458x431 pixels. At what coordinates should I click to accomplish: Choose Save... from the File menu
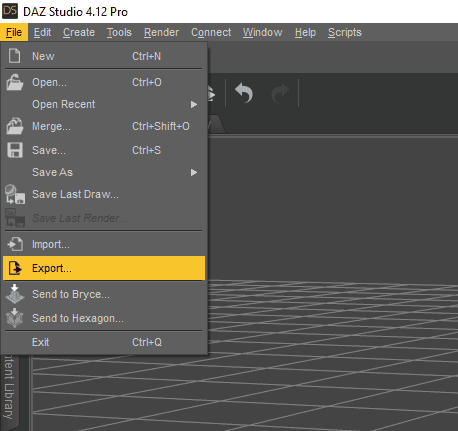104,150
